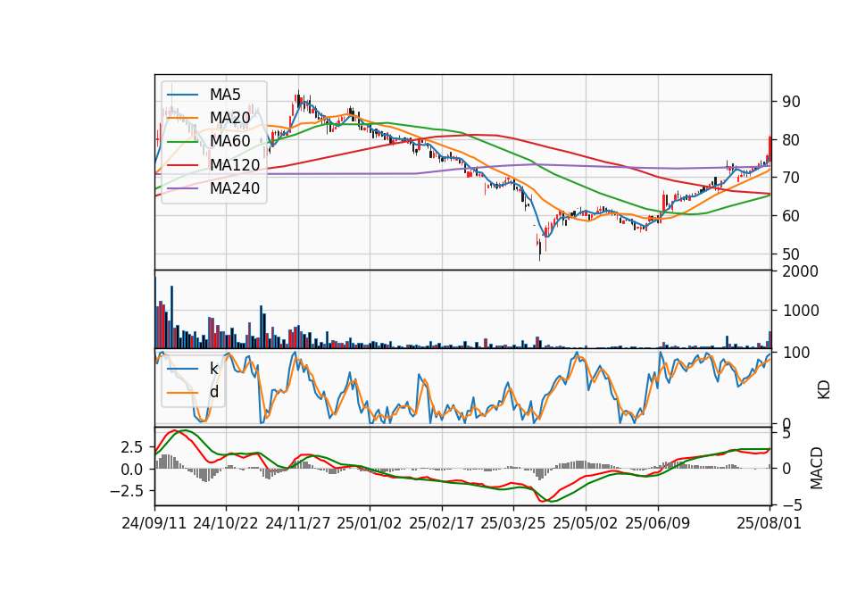Click the KD axis label
Screen dimensions: 857x616
click(x=824, y=389)
